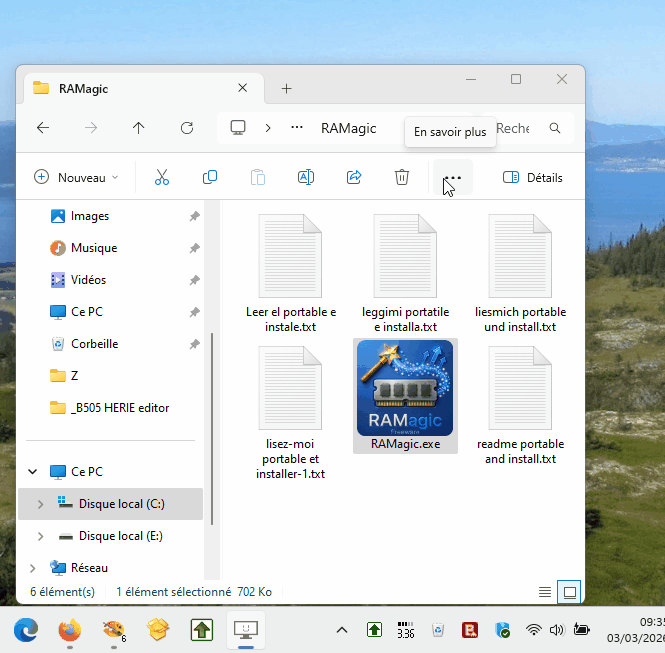665x653 pixels.
Task: Click the Copy icon in toolbar
Action: 210,177
